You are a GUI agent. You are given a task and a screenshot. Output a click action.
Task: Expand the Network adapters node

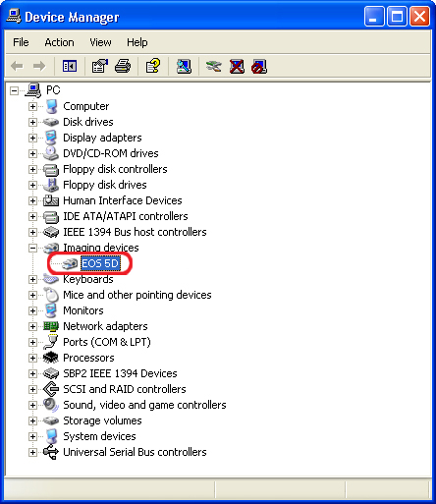tap(32, 326)
